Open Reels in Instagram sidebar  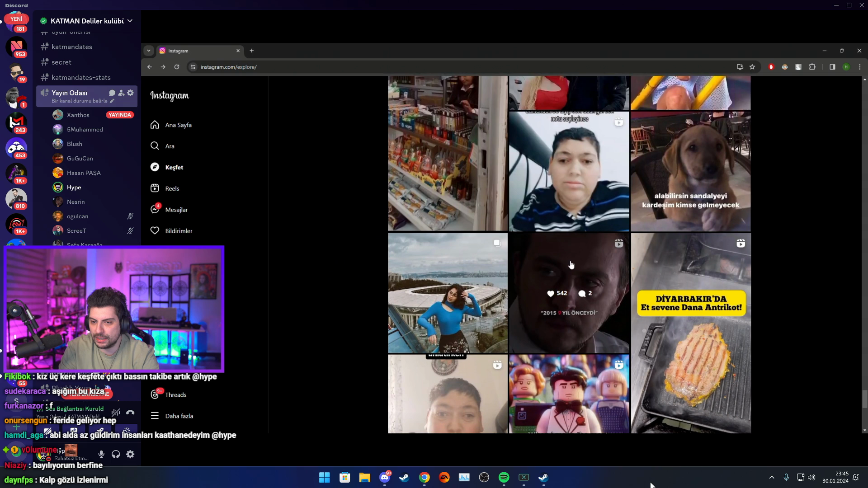pos(165,188)
